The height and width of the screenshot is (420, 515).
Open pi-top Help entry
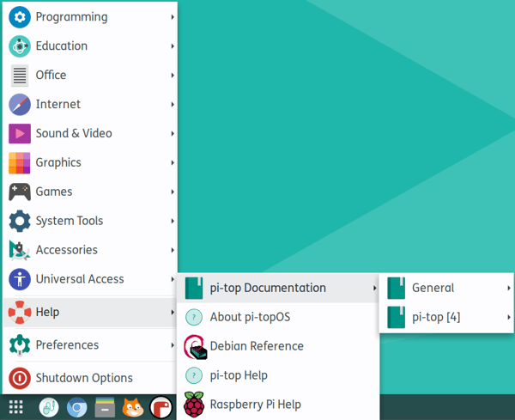(x=278, y=375)
